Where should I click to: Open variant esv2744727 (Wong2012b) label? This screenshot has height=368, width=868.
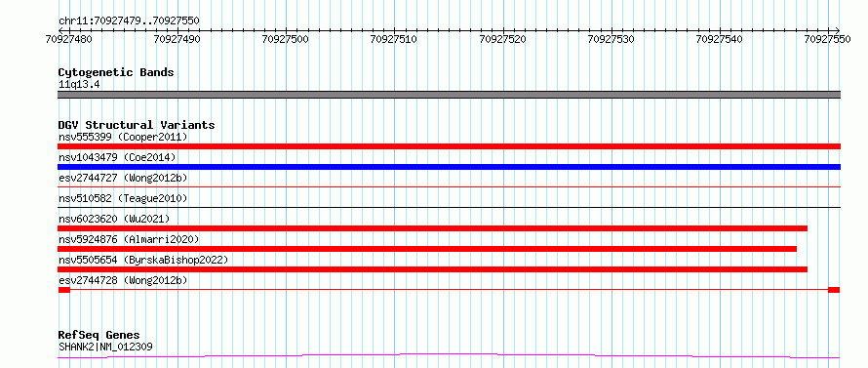click(x=123, y=178)
